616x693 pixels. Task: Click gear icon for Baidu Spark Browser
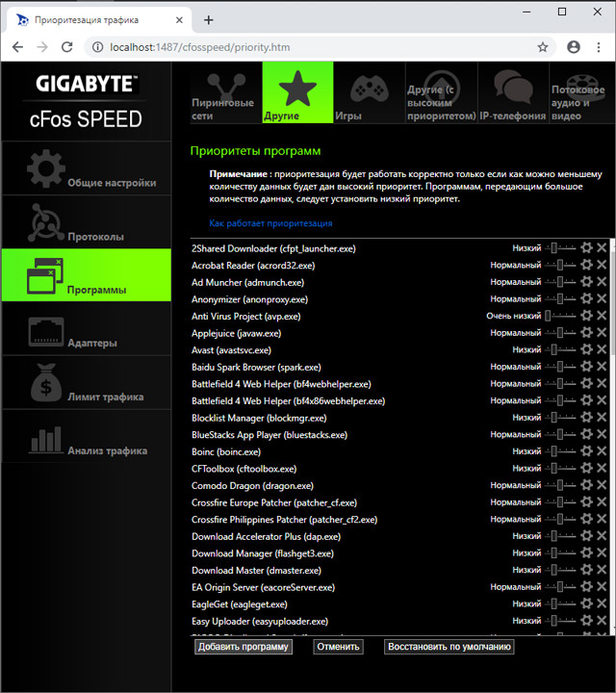(586, 367)
